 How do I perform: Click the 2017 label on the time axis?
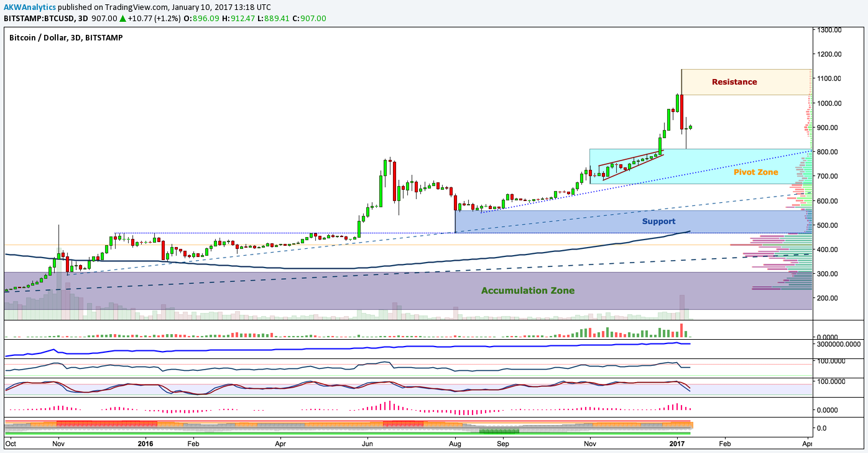pos(676,444)
